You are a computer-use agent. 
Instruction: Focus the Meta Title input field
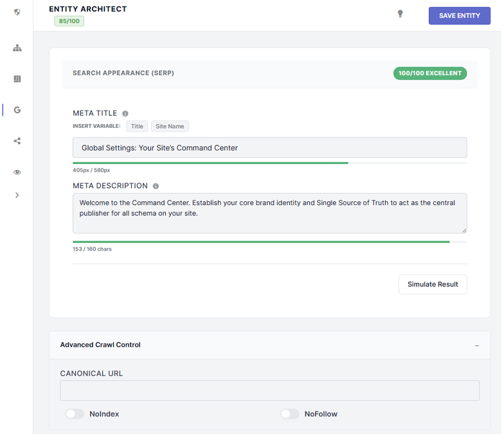(270, 148)
